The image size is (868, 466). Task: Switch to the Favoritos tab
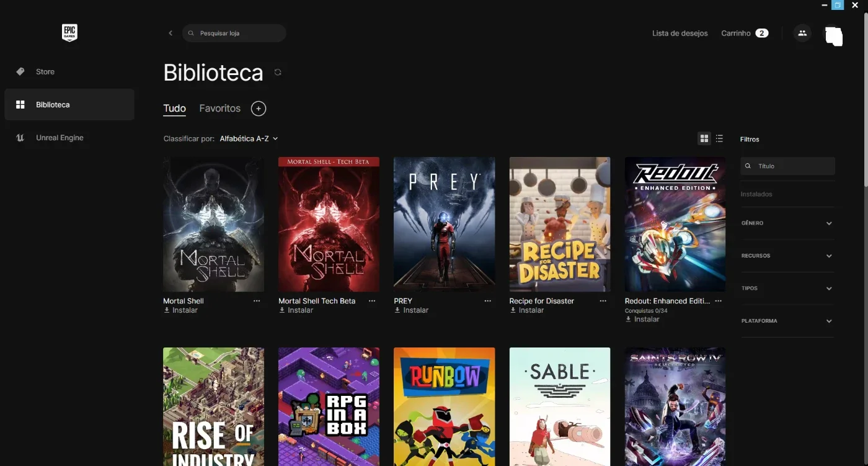(x=219, y=109)
